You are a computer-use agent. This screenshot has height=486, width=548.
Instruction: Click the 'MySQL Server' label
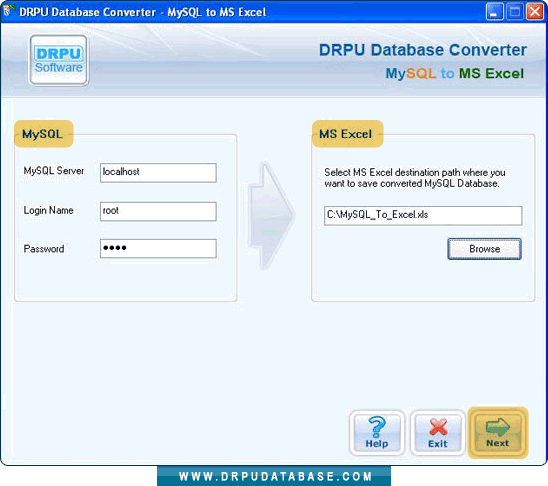click(x=54, y=171)
